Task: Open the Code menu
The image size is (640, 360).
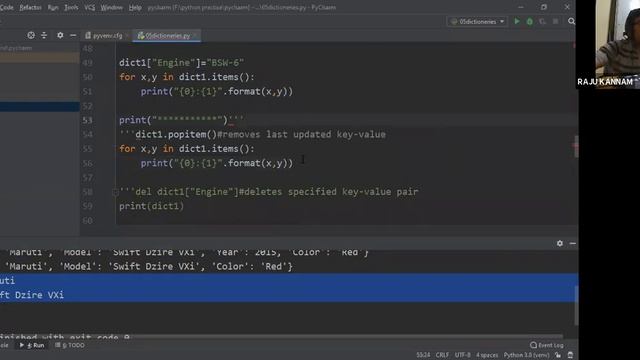Action: tap(7, 7)
